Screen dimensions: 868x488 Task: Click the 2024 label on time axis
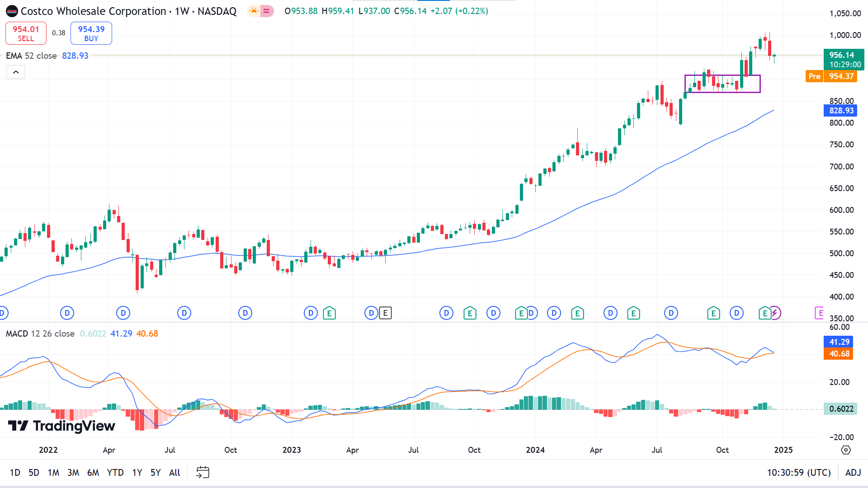(x=535, y=450)
